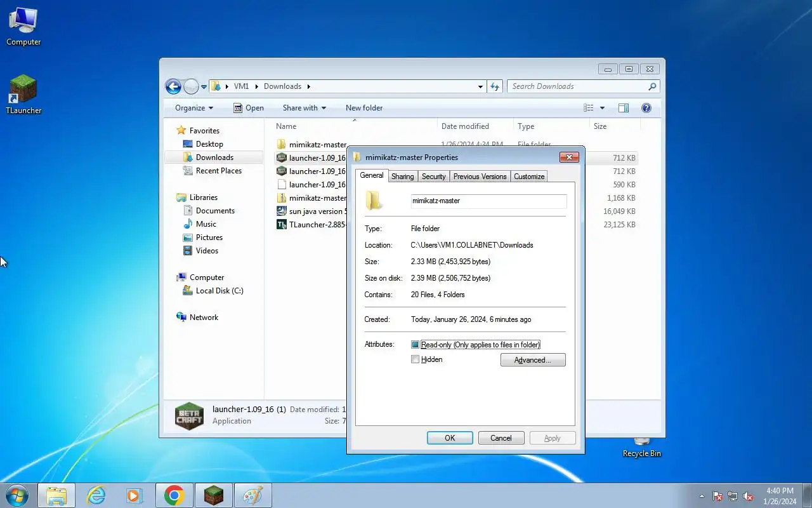Select Network in the navigation pane
Image resolution: width=812 pixels, height=508 pixels.
tap(204, 317)
